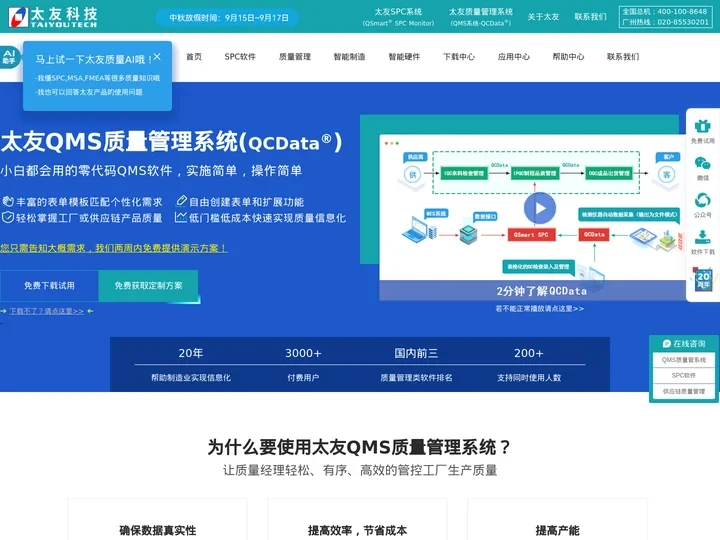Image resolution: width=720 pixels, height=540 pixels.
Task: Click the 轻松掌握工厂 shield icon
Action: [7, 217]
